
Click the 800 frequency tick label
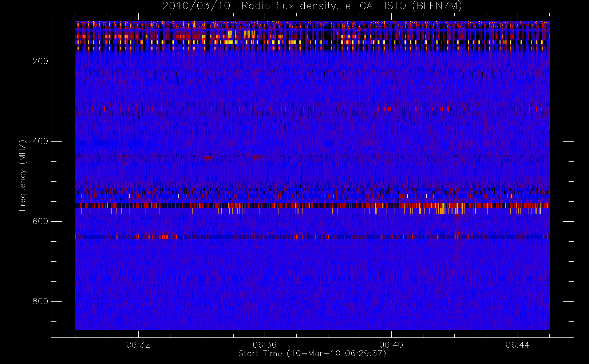tap(40, 301)
